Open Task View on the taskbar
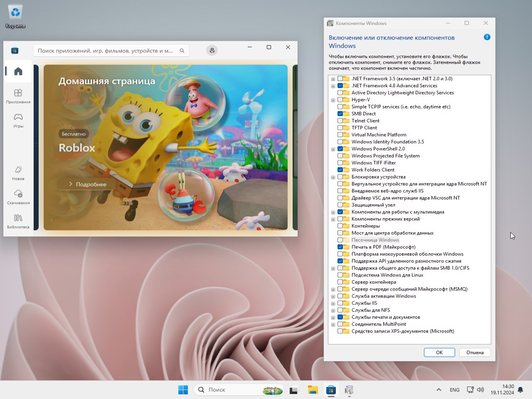Screen dimensions: 532x399 (294, 390)
